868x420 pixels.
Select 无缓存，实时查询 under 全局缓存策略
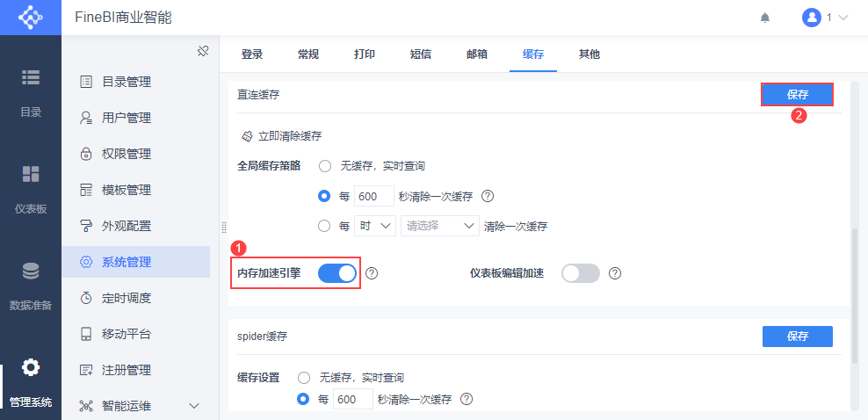click(x=325, y=165)
